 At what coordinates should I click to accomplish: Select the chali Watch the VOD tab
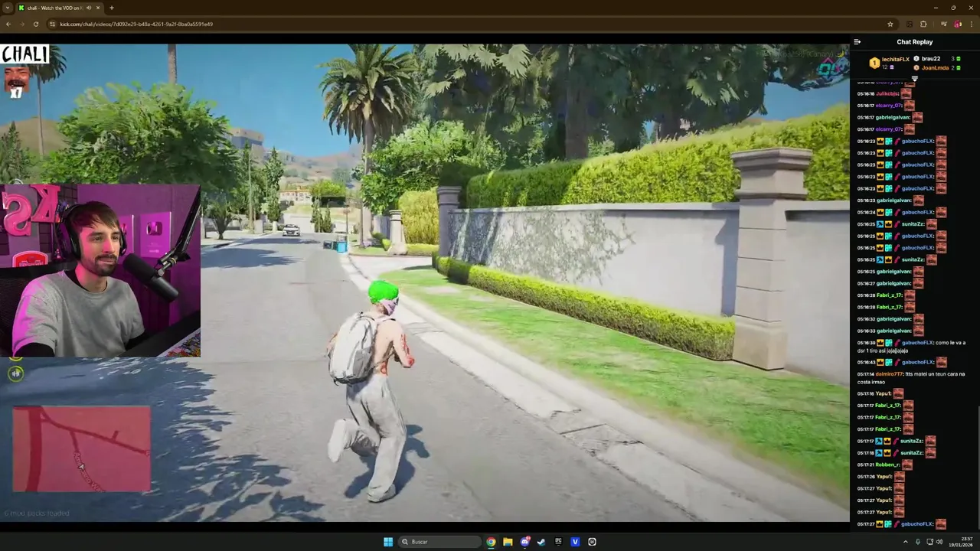(x=60, y=8)
